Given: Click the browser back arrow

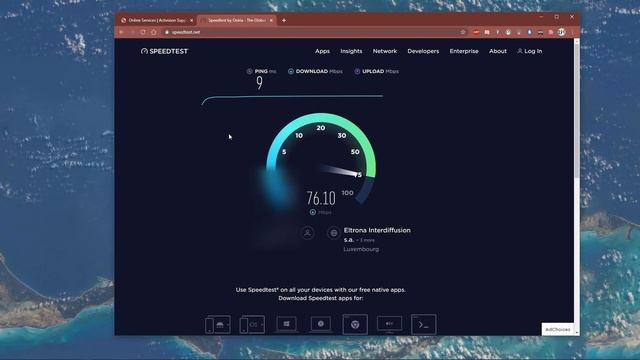Looking at the screenshot, I should (122, 32).
